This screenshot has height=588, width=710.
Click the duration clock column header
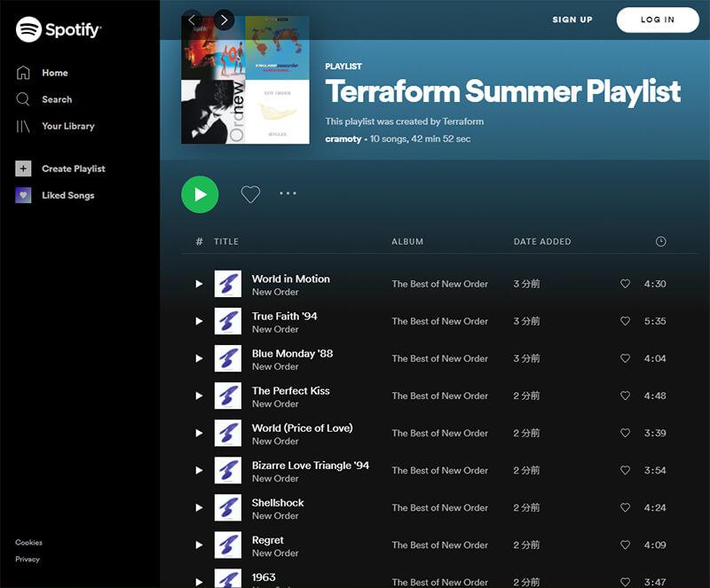click(x=660, y=241)
